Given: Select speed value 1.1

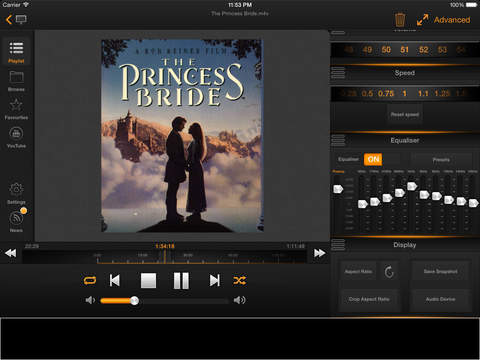Looking at the screenshot, I should (423, 93).
